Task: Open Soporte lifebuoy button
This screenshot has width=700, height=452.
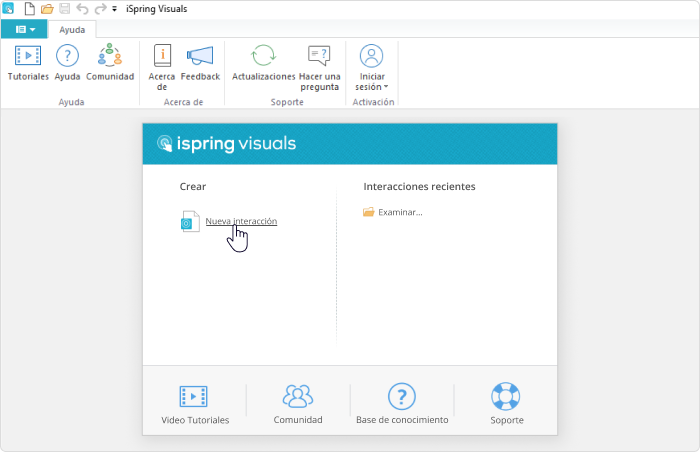Action: (x=506, y=403)
